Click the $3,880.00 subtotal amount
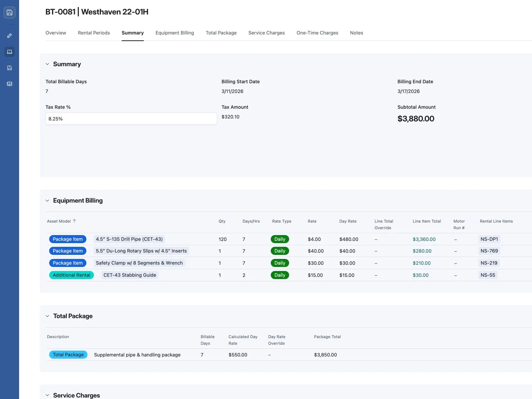The image size is (532, 399). point(416,119)
